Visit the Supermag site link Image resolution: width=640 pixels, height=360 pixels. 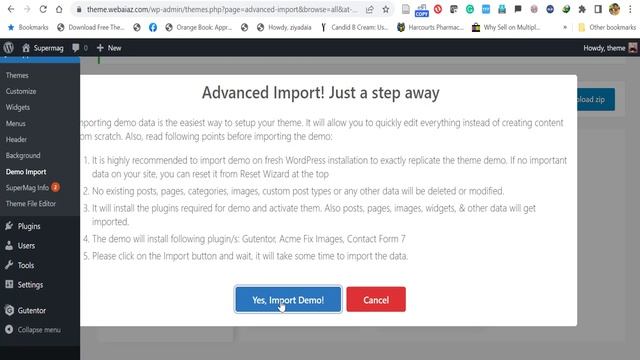pos(42,48)
